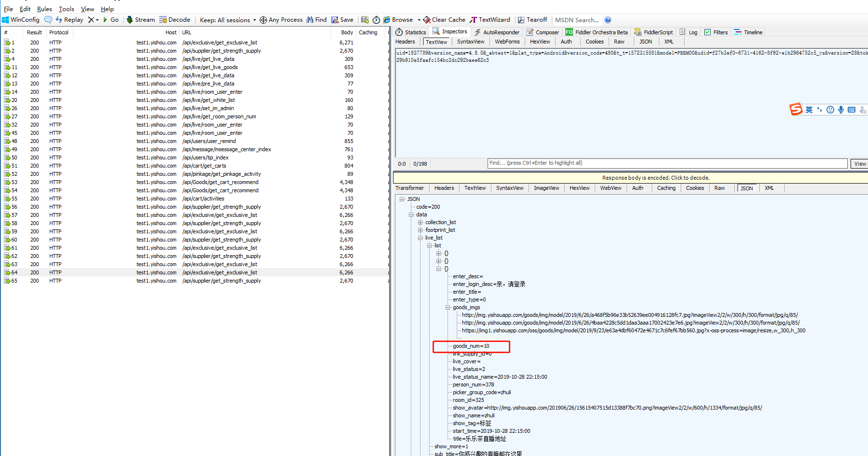Click the Replay toolbar button
This screenshot has height=456, width=868.
(70, 20)
